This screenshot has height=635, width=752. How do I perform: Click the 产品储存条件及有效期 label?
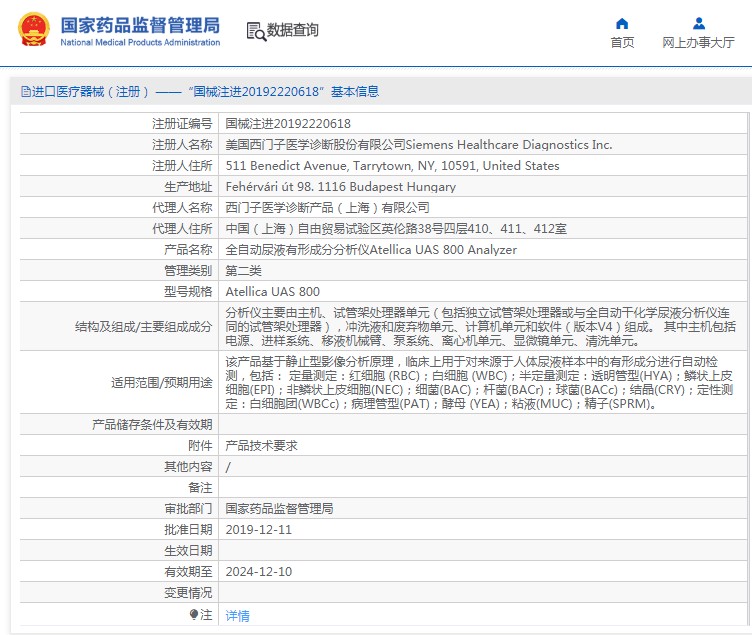[x=152, y=424]
